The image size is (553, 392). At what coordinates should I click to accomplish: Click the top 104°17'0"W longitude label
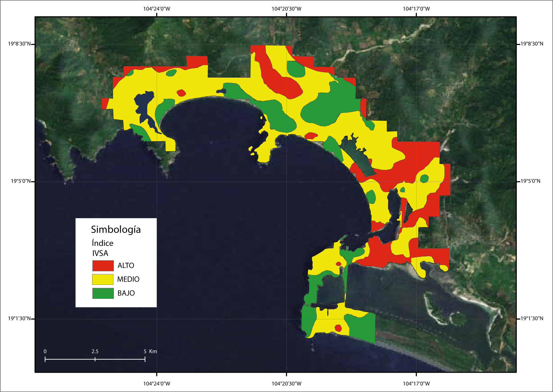(416, 9)
